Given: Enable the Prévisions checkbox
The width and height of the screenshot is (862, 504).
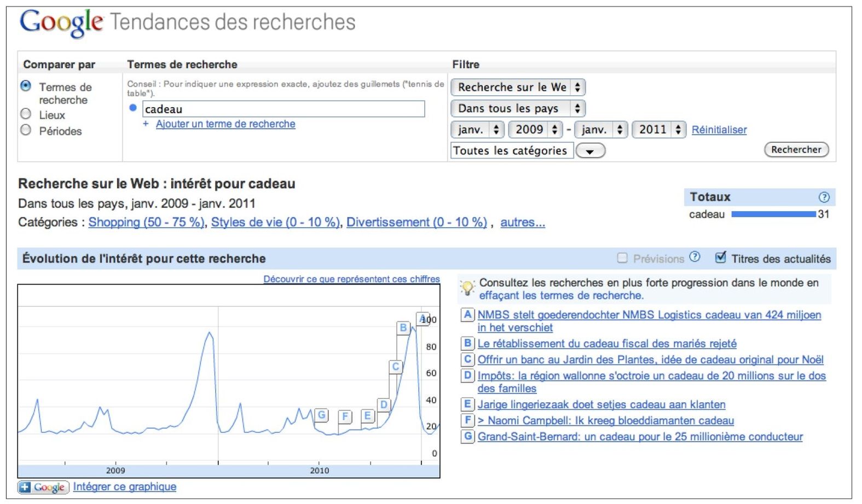Looking at the screenshot, I should 622,258.
